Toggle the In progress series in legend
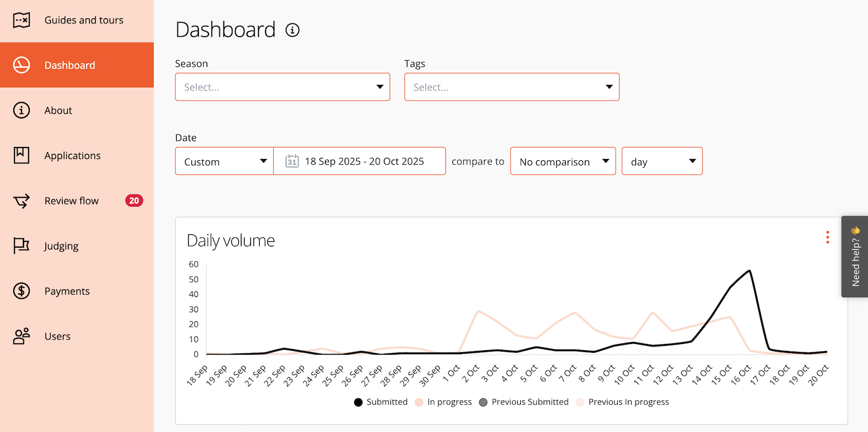 [x=443, y=402]
